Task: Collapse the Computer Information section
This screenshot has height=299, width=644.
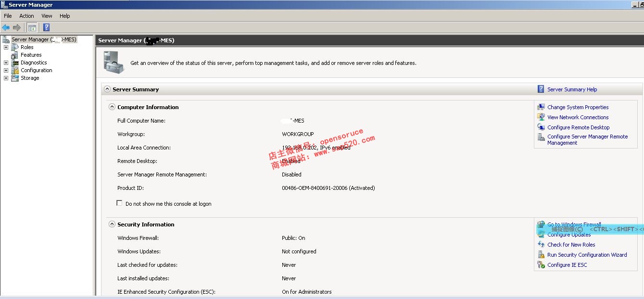Action: click(112, 107)
